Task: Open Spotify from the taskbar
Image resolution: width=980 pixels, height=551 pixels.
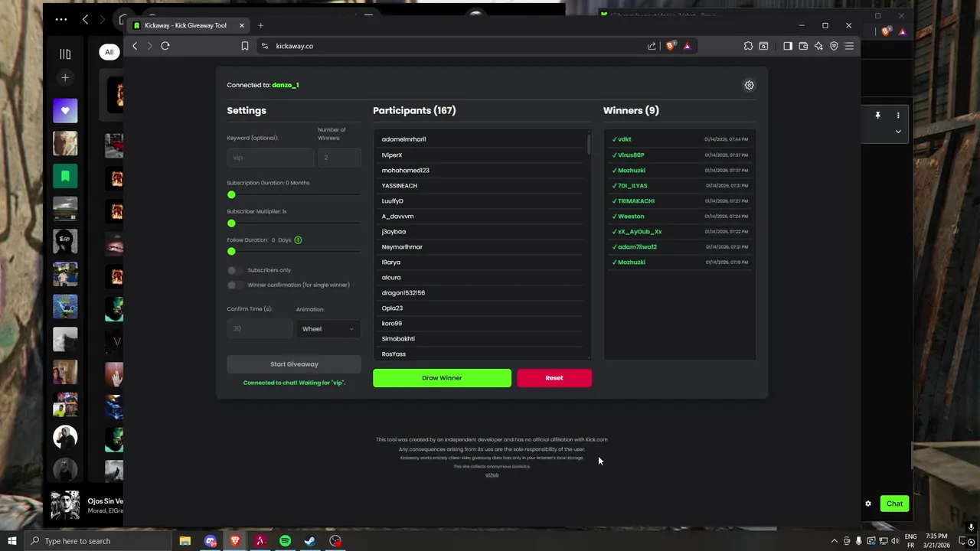Action: pos(285,541)
